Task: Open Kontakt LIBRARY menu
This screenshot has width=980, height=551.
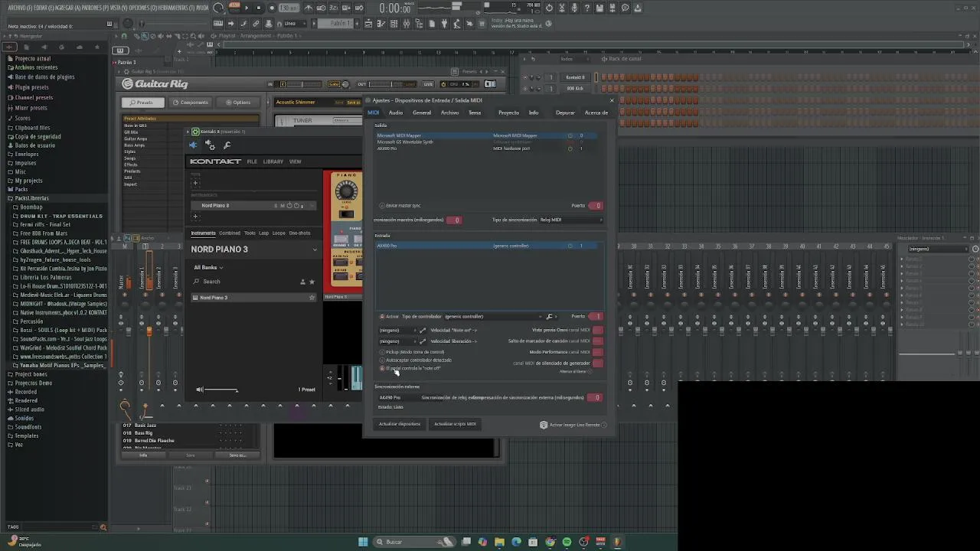Action: [x=273, y=161]
